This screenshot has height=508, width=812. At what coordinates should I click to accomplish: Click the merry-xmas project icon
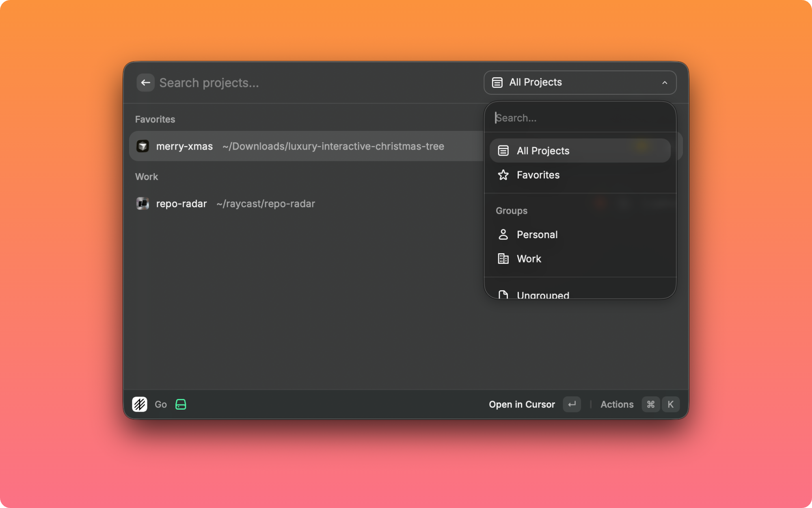[143, 146]
